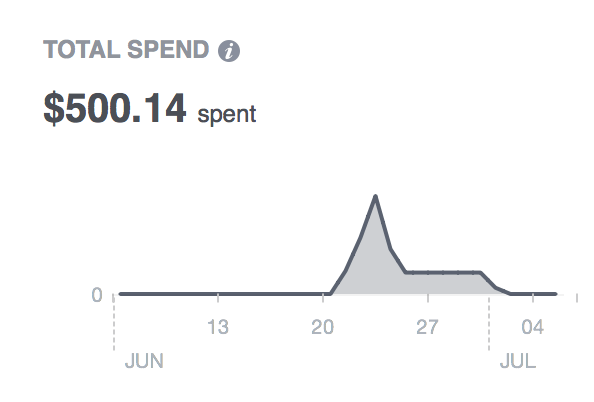Click the peak of the spend graph

[x=375, y=196]
